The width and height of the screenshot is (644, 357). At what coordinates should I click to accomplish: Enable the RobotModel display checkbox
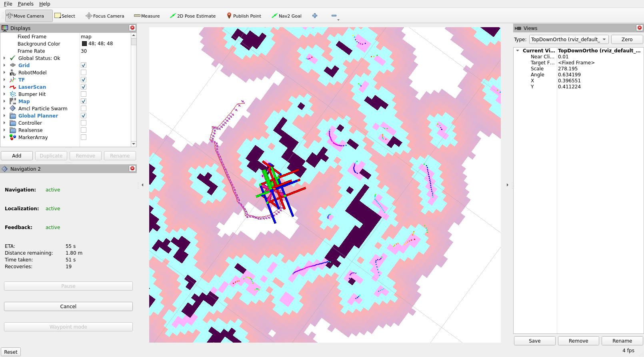click(x=84, y=72)
